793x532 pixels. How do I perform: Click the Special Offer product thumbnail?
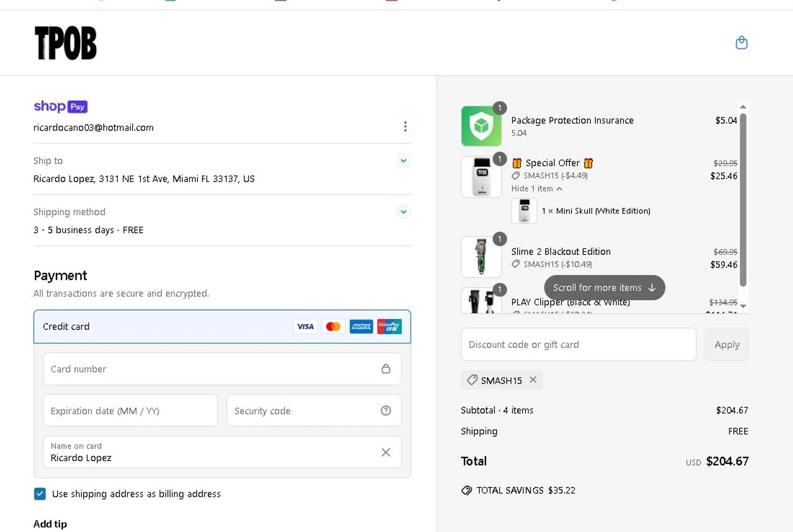481,177
